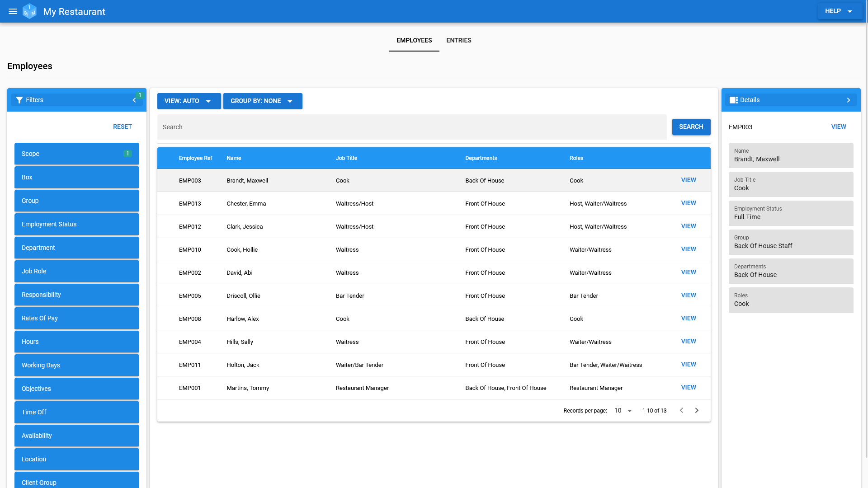View employee EMP013 Chester, Emma

689,203
